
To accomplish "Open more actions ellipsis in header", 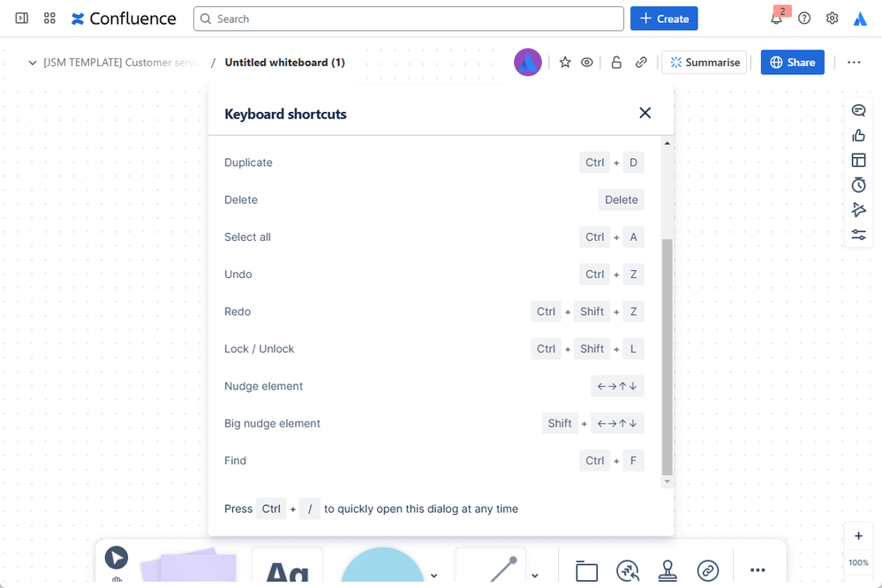I will pos(854,63).
